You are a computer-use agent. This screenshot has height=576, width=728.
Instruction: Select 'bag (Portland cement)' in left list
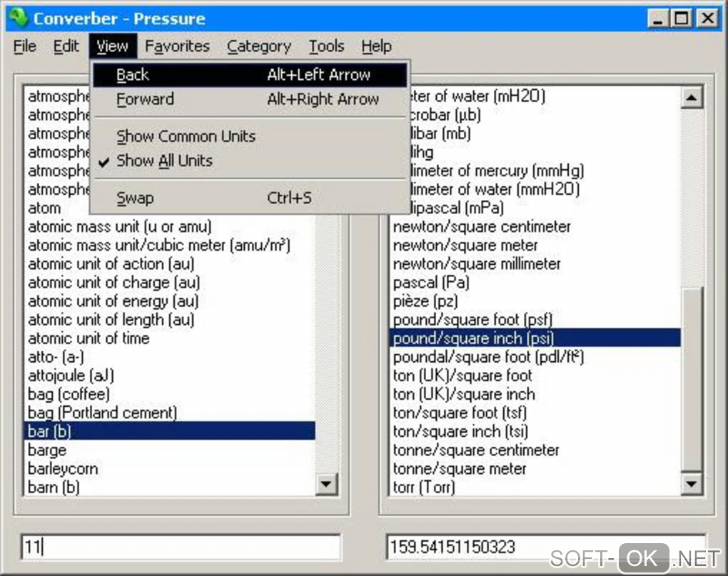click(170, 413)
